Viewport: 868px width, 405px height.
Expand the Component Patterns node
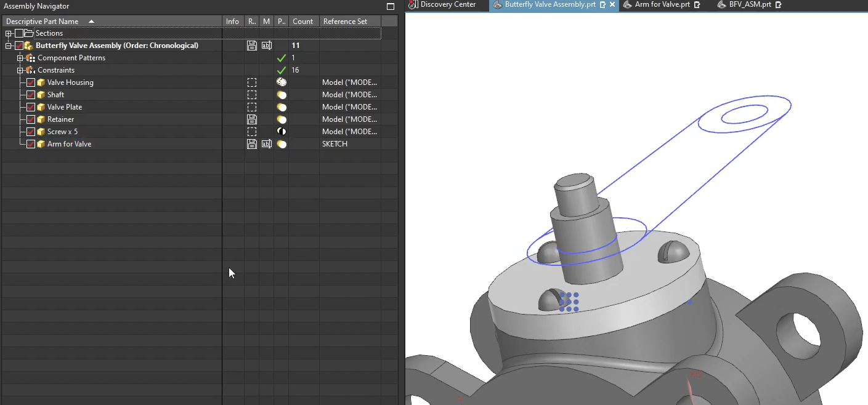(20, 58)
